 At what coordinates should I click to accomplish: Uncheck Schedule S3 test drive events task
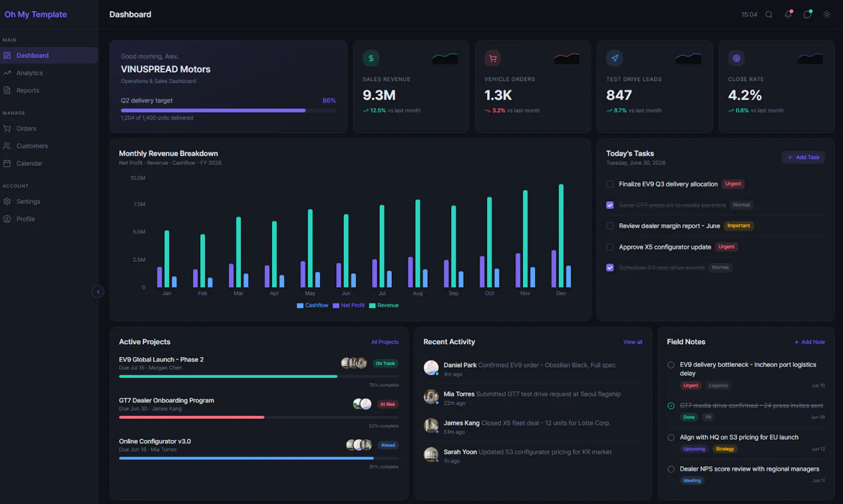(x=610, y=268)
